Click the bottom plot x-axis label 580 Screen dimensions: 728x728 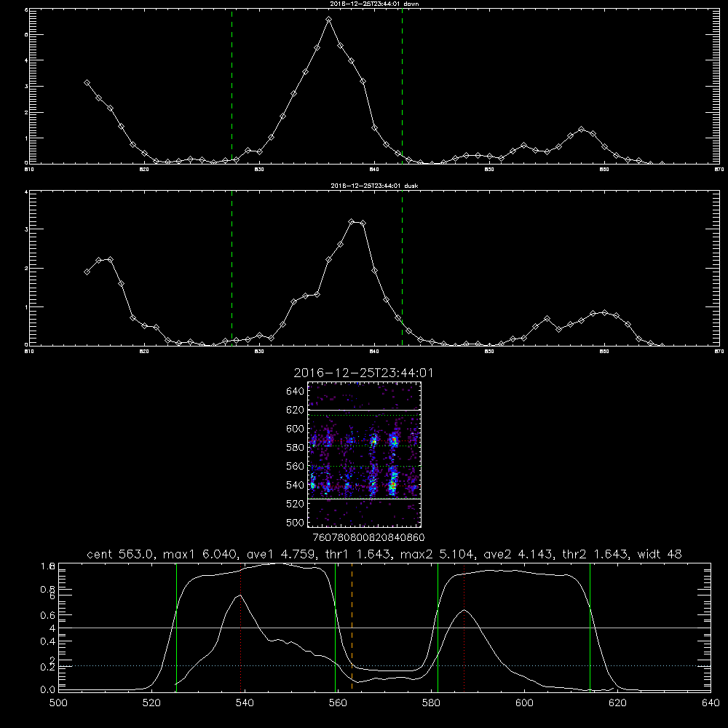pyautogui.click(x=431, y=703)
